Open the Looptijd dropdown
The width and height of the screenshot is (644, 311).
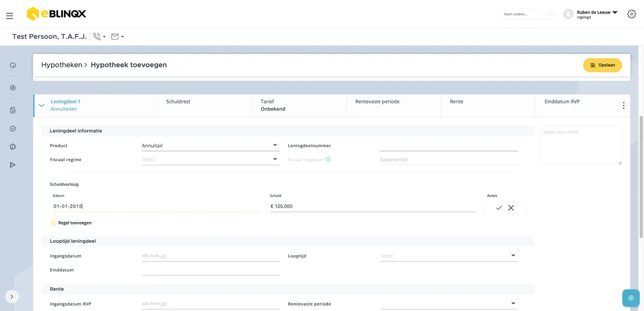[449, 256]
